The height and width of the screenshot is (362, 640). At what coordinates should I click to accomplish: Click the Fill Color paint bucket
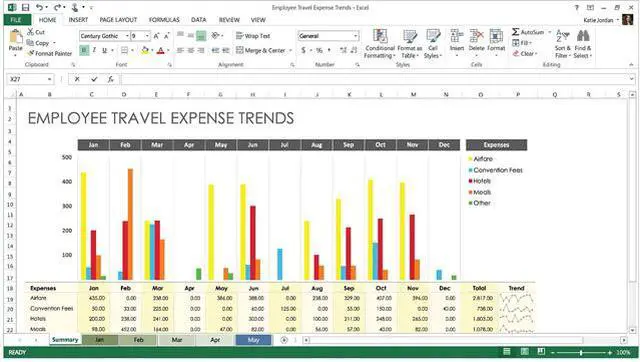(144, 51)
